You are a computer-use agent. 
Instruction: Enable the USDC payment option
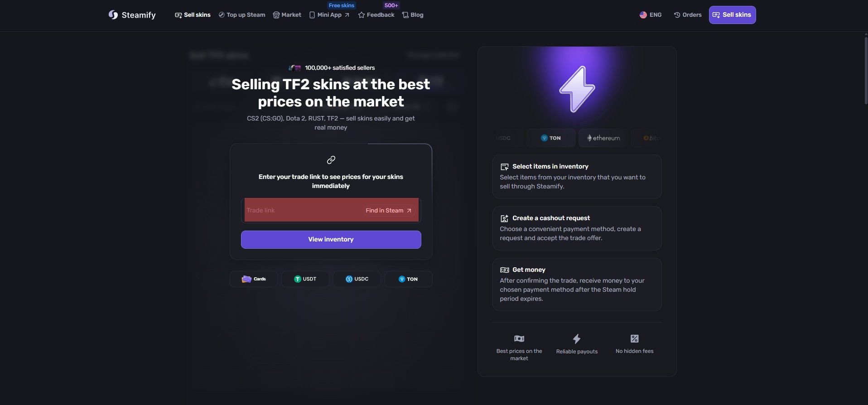point(357,279)
